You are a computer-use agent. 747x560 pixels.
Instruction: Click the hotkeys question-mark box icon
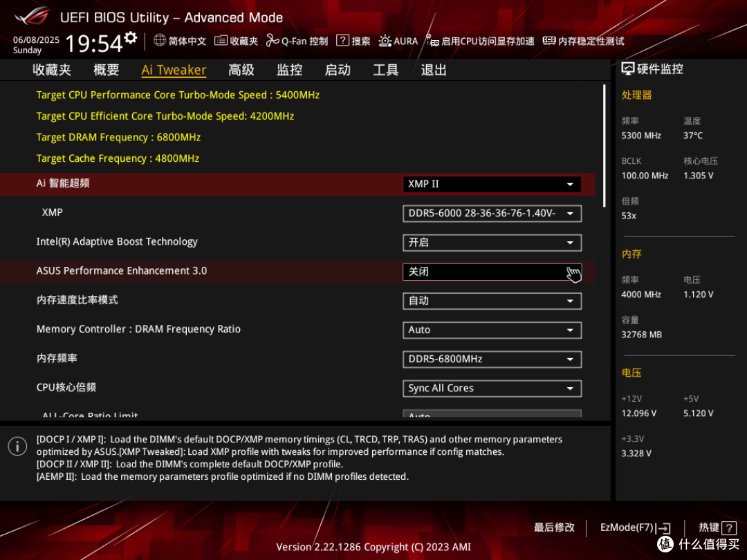pos(729,528)
